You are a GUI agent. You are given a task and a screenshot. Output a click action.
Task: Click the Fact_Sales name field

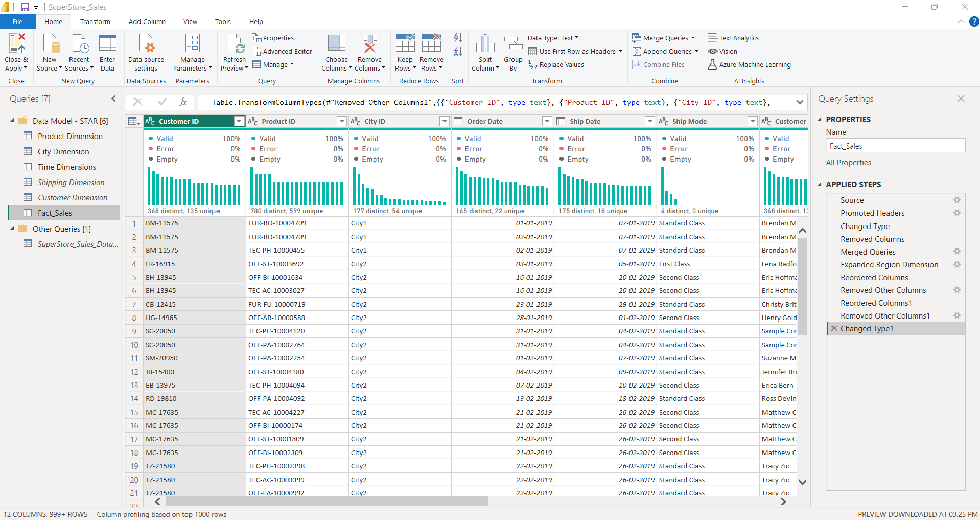pyautogui.click(x=895, y=146)
